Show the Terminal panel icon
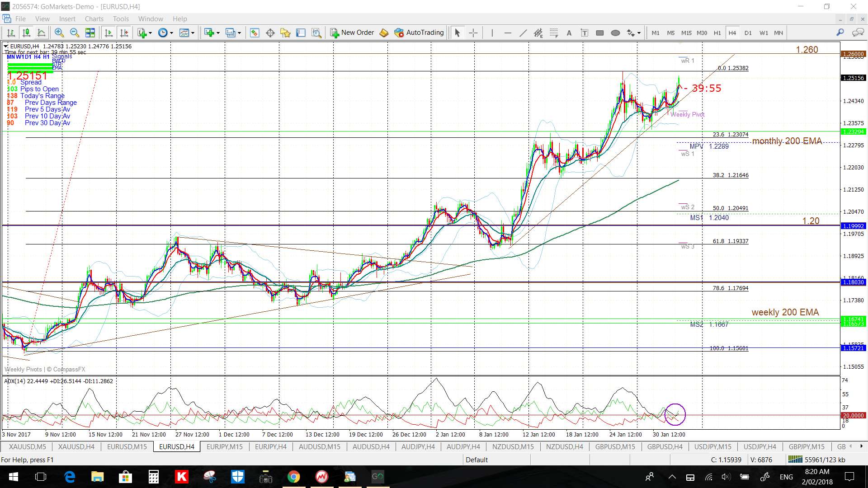This screenshot has height=488, width=868. point(301,33)
